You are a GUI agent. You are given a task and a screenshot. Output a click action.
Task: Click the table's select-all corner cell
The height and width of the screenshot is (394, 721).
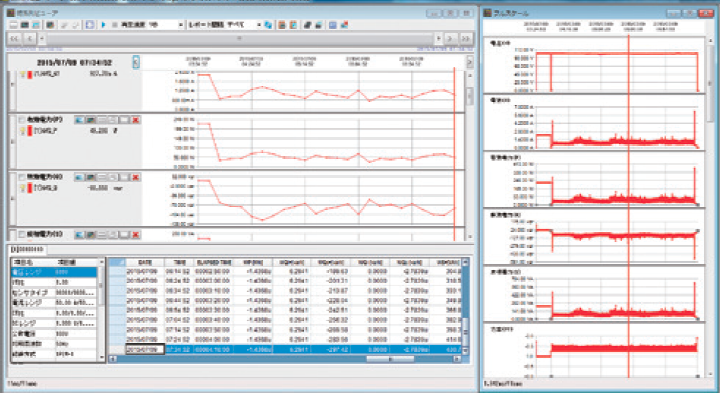click(x=117, y=262)
